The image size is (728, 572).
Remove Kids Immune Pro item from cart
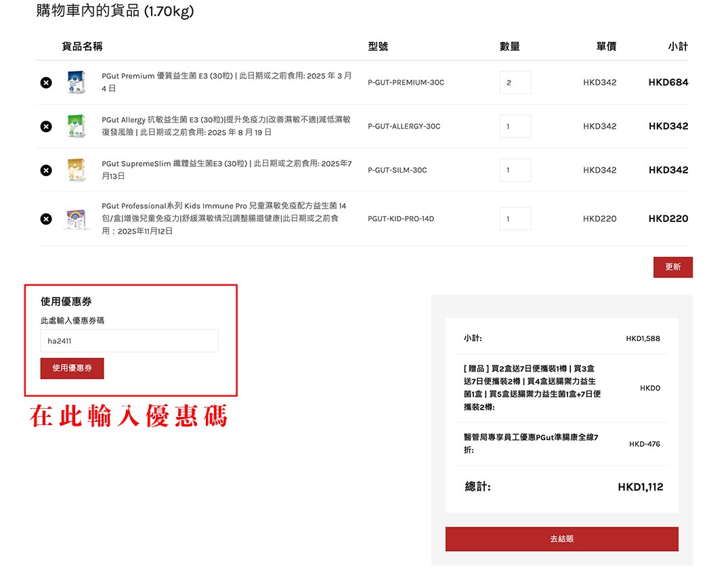coord(46,219)
